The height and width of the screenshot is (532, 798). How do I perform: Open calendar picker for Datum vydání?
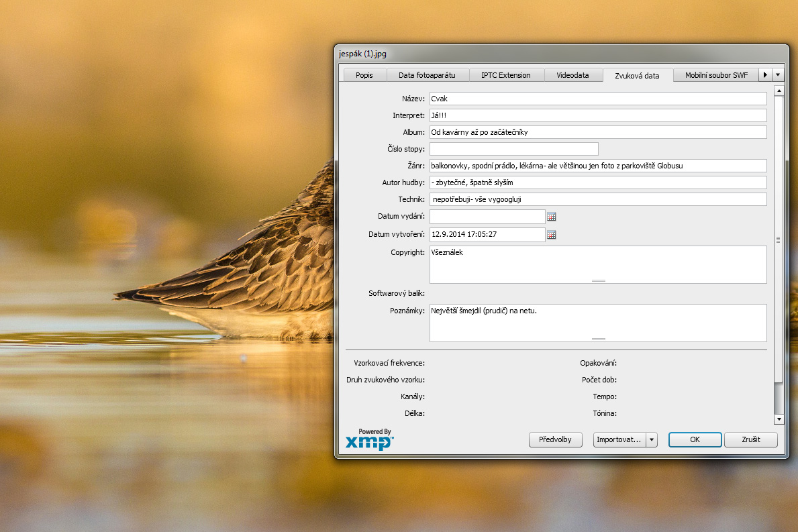coord(552,217)
